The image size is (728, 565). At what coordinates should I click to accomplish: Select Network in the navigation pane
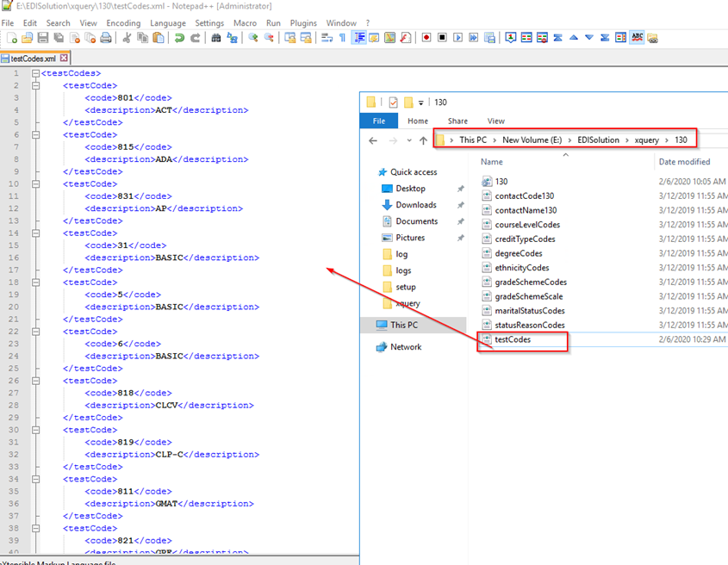406,347
